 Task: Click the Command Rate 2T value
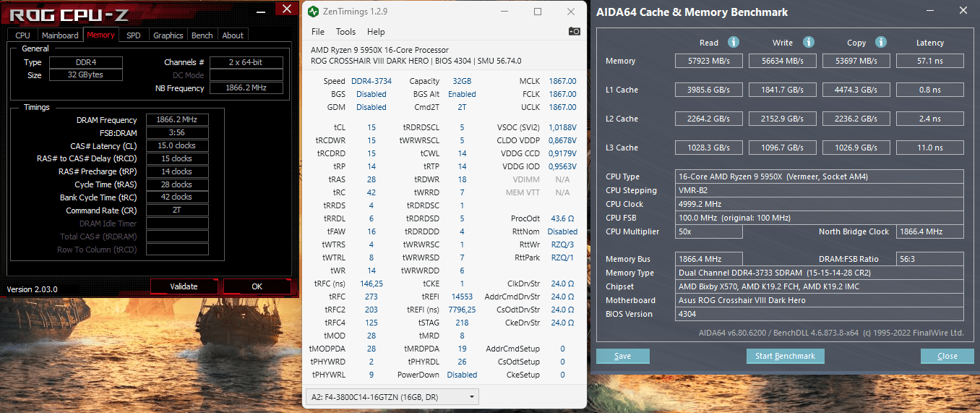(177, 210)
